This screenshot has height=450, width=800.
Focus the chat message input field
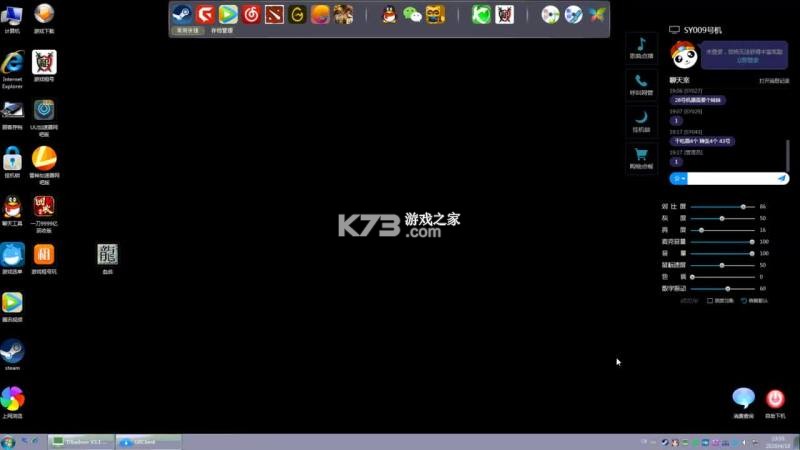tap(732, 179)
